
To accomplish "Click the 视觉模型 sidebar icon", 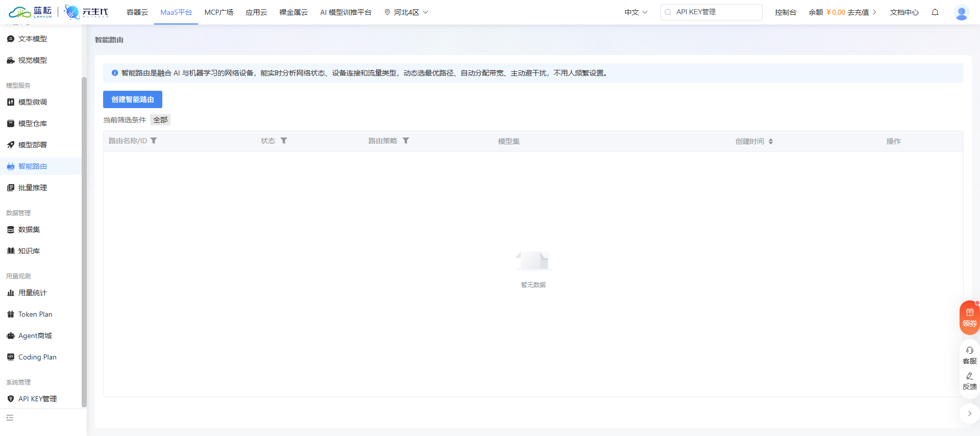I will [x=11, y=60].
